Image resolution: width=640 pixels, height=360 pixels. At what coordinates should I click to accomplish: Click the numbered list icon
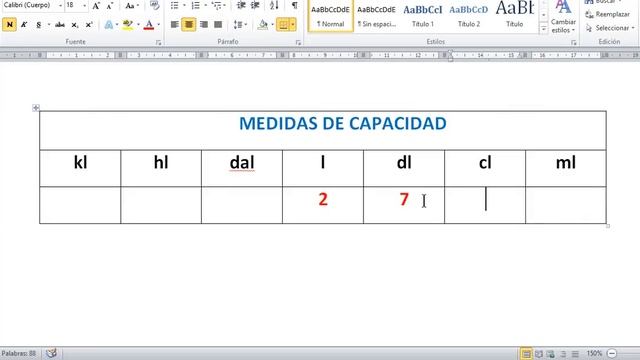pyautogui.click(x=196, y=6)
